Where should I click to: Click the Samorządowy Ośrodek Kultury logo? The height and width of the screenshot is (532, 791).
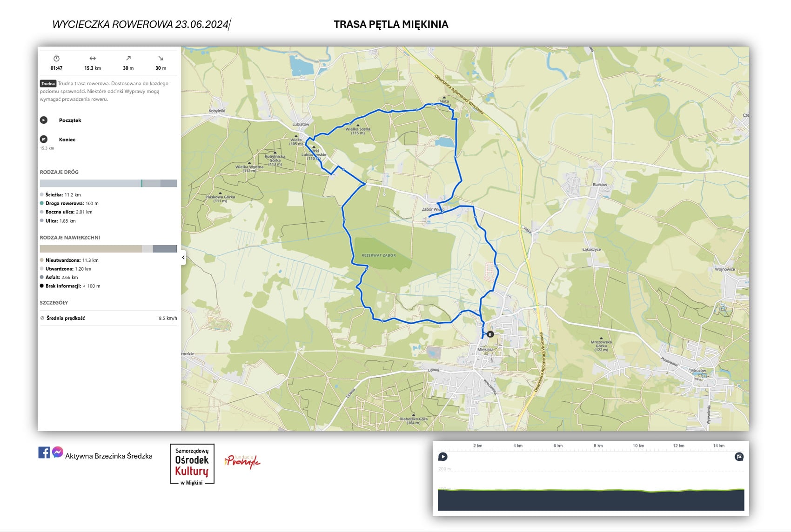pyautogui.click(x=192, y=465)
